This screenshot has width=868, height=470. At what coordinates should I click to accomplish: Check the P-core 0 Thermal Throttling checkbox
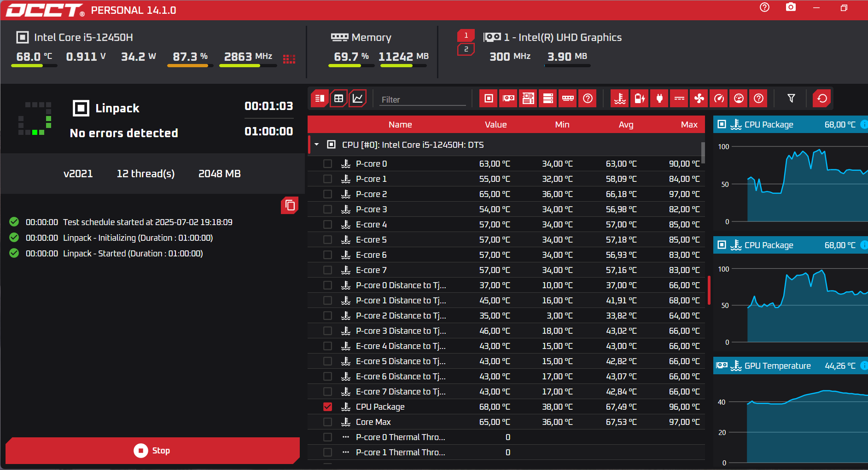pyautogui.click(x=327, y=437)
